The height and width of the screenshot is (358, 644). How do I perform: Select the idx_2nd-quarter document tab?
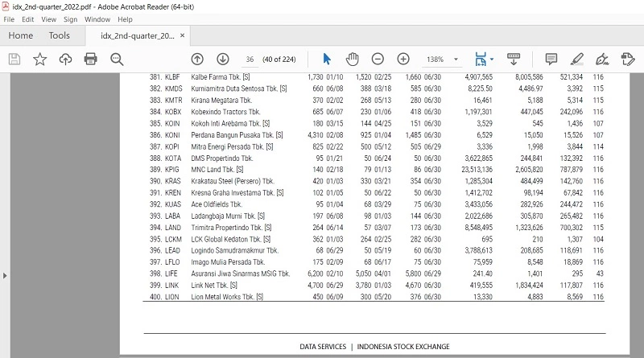point(137,35)
